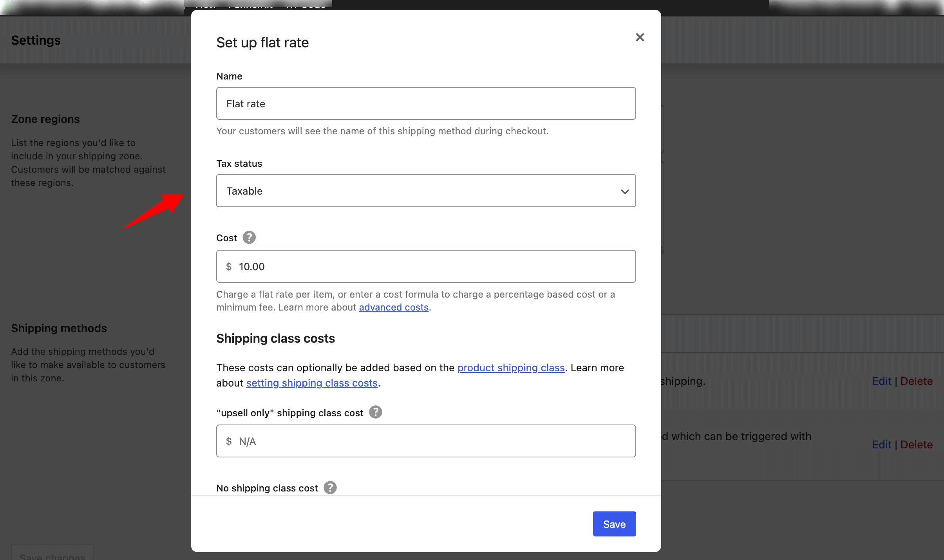Click the Cost help question mark icon
944x560 pixels.
coord(249,238)
